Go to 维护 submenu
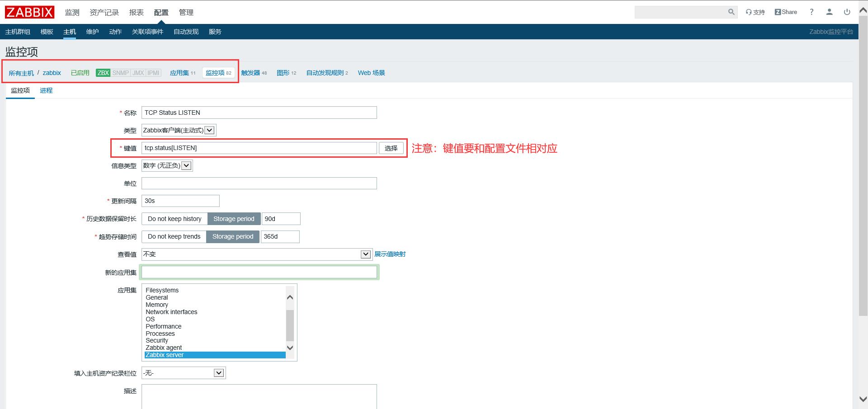The width and height of the screenshot is (868, 409). [x=92, y=32]
